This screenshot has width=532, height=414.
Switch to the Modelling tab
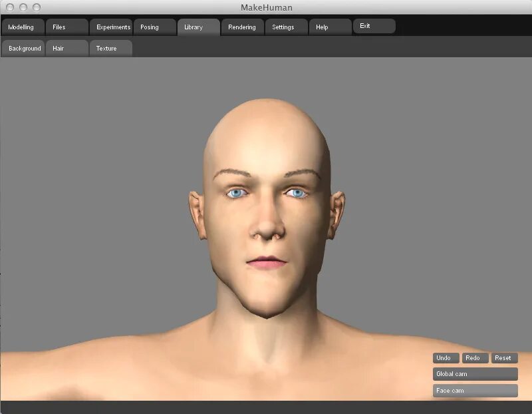(x=21, y=27)
